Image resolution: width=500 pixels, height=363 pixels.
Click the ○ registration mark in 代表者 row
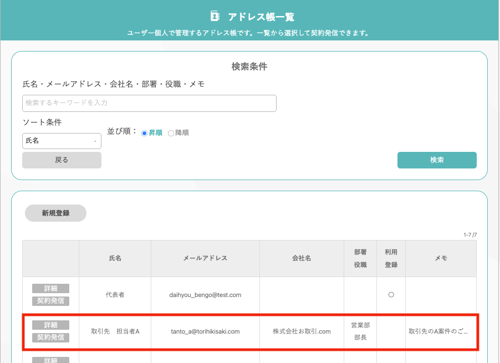391,295
